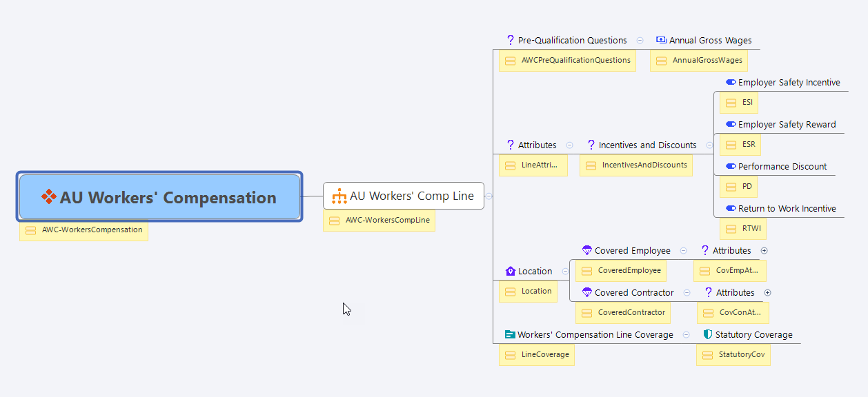Select the Covered Contractor topic
This screenshot has height=397, width=868.
coord(633,293)
